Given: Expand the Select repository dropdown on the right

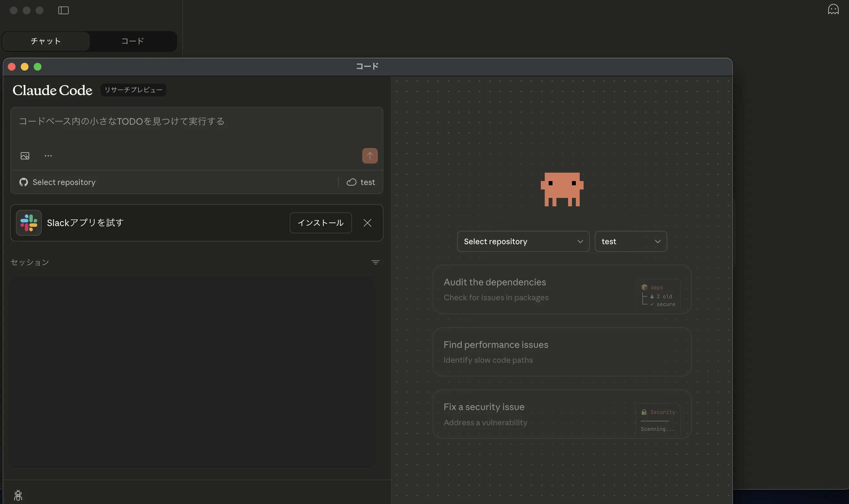Looking at the screenshot, I should (523, 241).
